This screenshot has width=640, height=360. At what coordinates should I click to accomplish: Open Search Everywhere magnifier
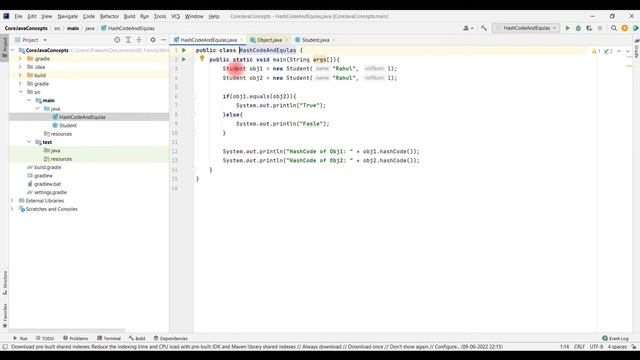[x=613, y=28]
